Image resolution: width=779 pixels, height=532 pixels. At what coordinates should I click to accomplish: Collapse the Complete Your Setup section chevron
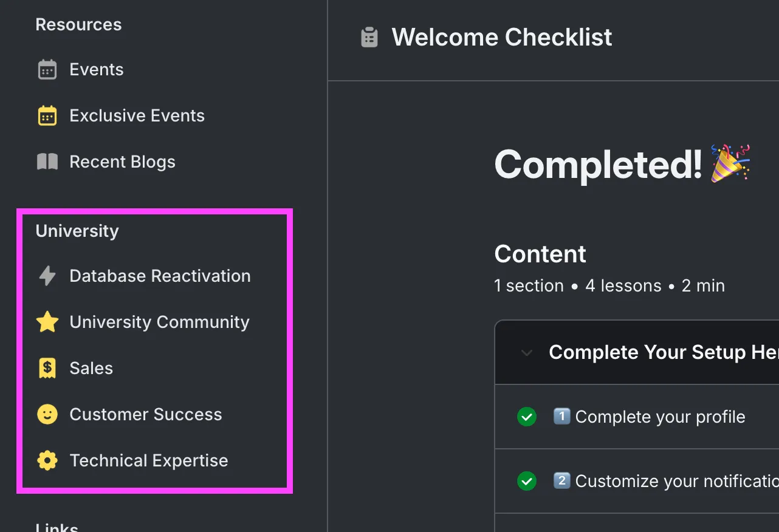(527, 353)
